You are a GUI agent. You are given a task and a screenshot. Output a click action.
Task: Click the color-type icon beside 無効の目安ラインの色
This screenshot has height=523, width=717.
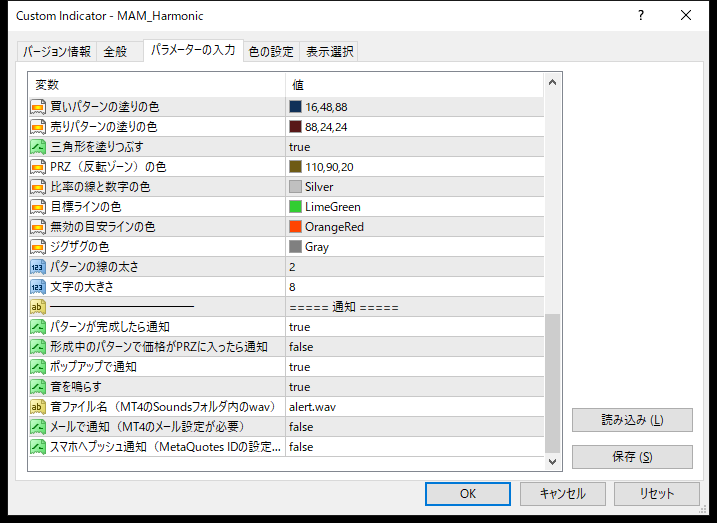coord(38,227)
